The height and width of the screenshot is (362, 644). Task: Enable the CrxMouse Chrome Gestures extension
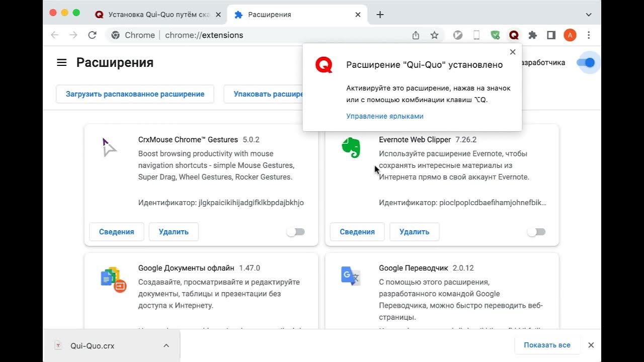tap(295, 232)
